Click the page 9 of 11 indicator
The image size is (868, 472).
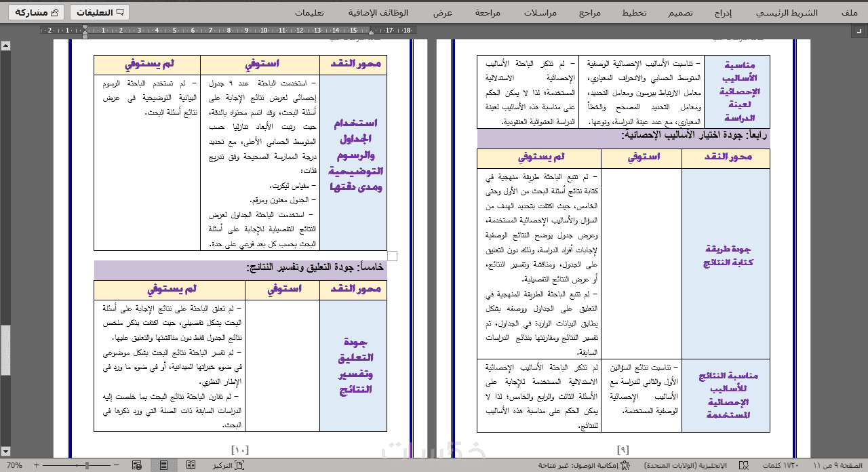(x=836, y=465)
